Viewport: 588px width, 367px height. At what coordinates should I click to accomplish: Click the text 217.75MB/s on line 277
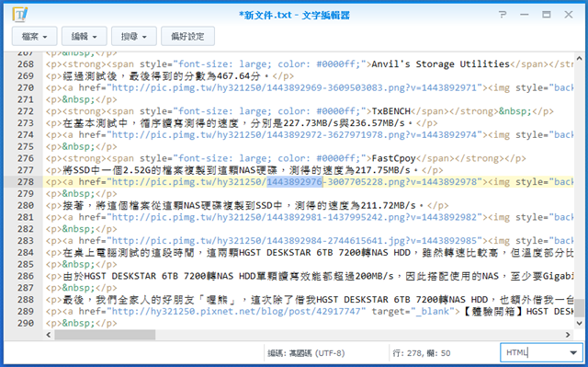(x=382, y=170)
